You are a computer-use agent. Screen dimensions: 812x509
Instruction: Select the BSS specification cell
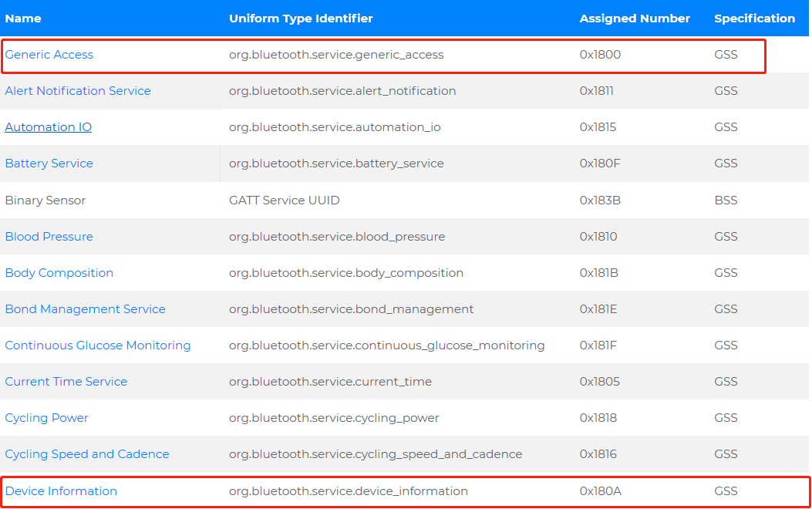[x=726, y=201]
